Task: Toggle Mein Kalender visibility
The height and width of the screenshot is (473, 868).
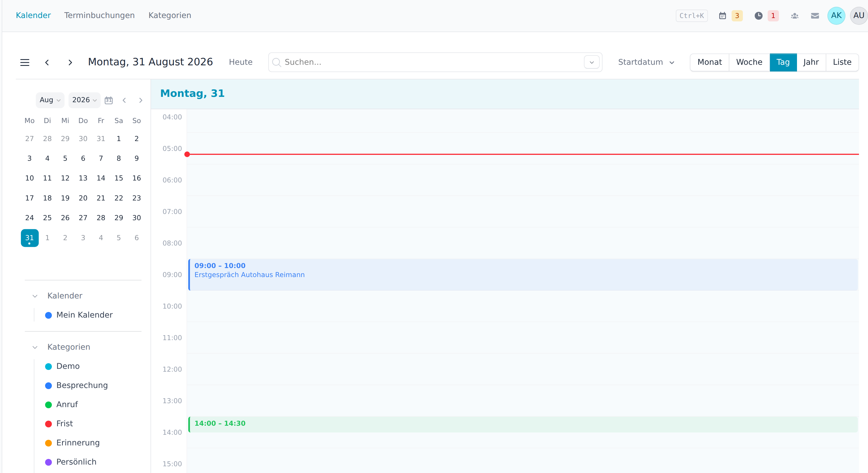Action: (x=79, y=315)
